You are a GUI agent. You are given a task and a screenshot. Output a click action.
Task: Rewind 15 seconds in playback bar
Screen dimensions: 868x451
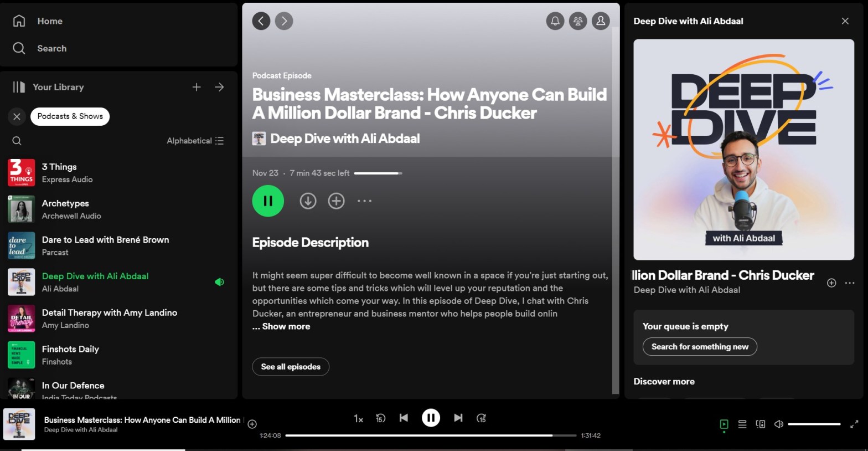[x=380, y=418]
